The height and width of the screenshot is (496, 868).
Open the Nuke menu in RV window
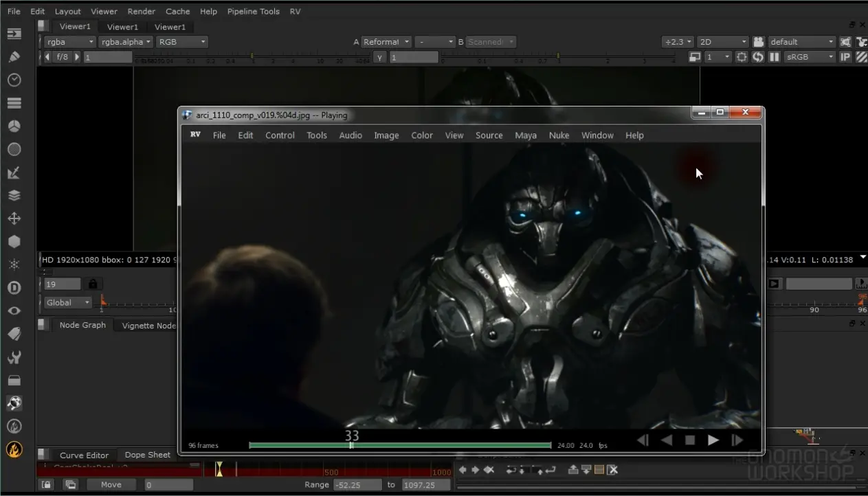coord(559,135)
